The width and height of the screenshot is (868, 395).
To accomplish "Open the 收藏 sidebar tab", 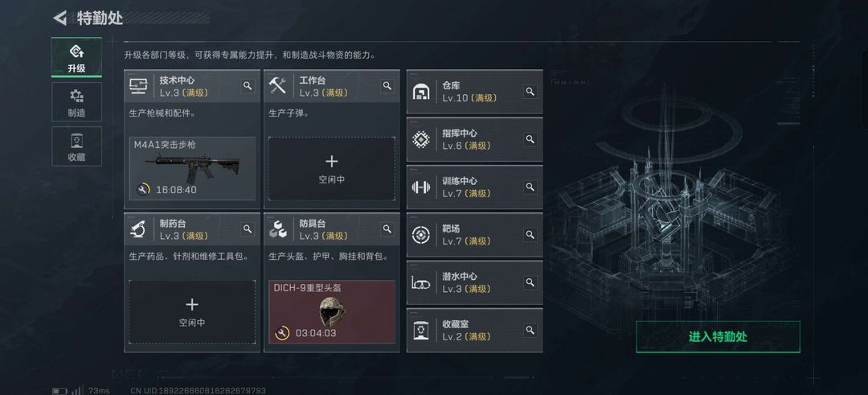I will coord(76,146).
